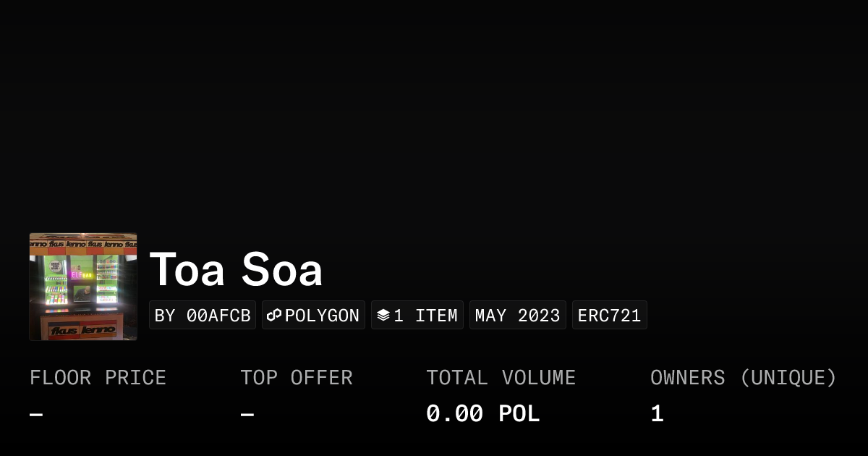Image resolution: width=868 pixels, height=456 pixels.
Task: Click the OWNERS (UNIQUE) stat label
Action: (744, 377)
